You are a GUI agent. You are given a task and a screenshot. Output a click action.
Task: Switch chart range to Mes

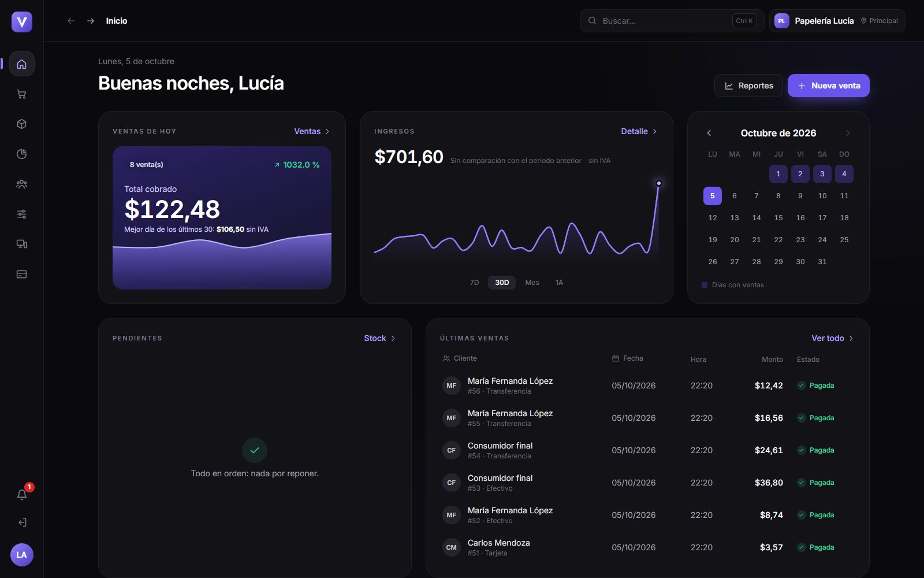pos(532,283)
